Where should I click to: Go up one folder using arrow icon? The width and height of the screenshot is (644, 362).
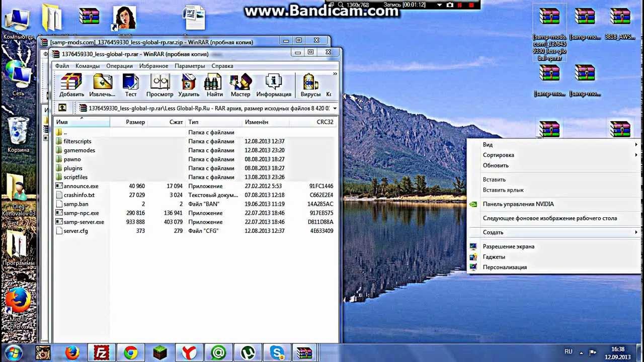(62, 108)
